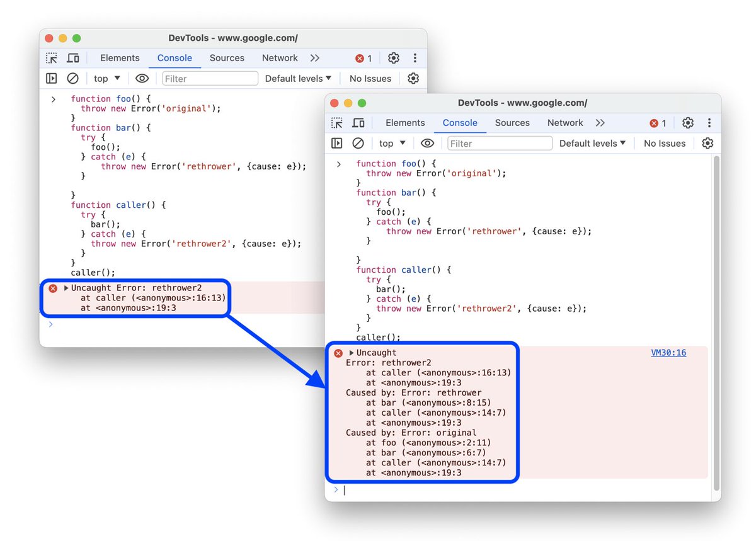The image size is (756, 541).
Task: Click 'at bar (<anonymous>:8:15)' stack line
Action: (428, 403)
